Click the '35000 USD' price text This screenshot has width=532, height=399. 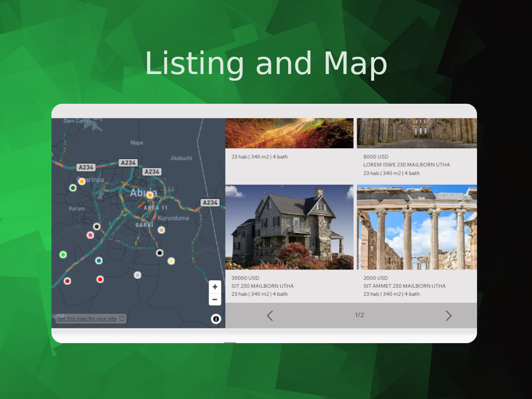click(x=245, y=278)
